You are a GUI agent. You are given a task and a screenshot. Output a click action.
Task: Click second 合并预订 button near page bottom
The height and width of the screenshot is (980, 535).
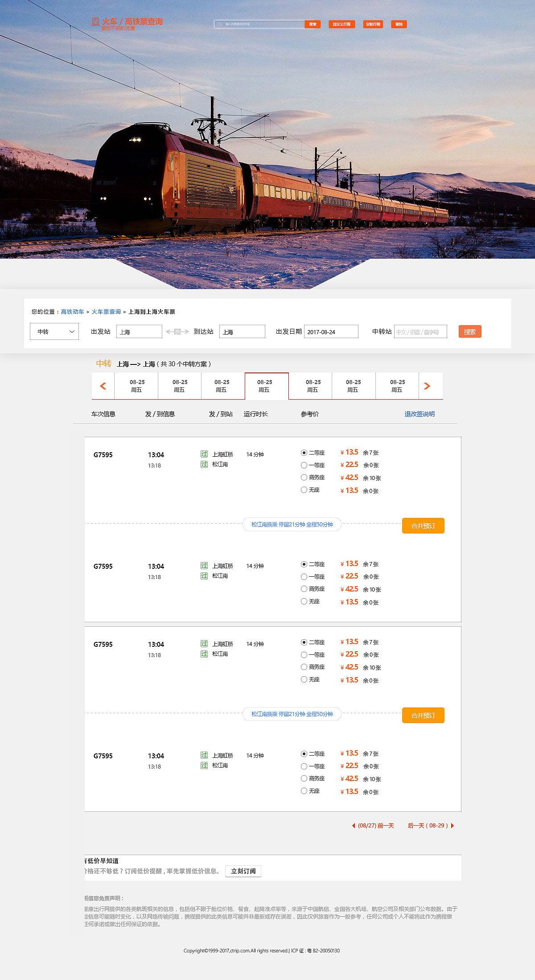423,715
